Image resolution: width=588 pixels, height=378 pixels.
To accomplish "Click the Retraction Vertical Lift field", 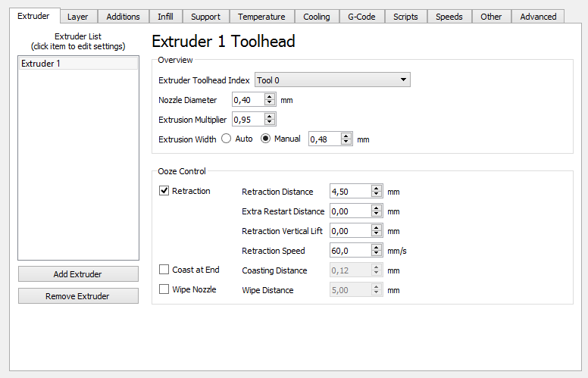I will pyautogui.click(x=351, y=230).
